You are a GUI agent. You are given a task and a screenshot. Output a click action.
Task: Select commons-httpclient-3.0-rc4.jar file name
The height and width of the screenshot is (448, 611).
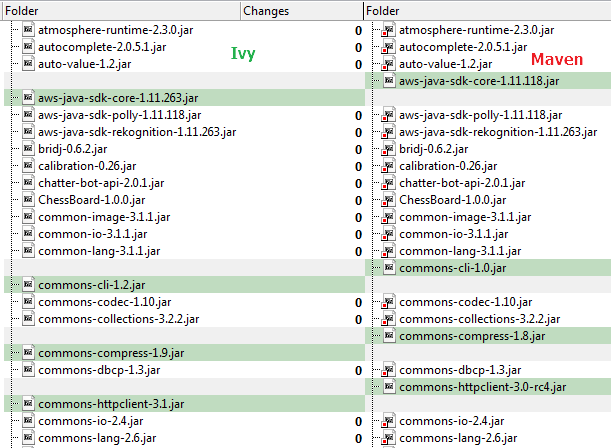(482, 387)
